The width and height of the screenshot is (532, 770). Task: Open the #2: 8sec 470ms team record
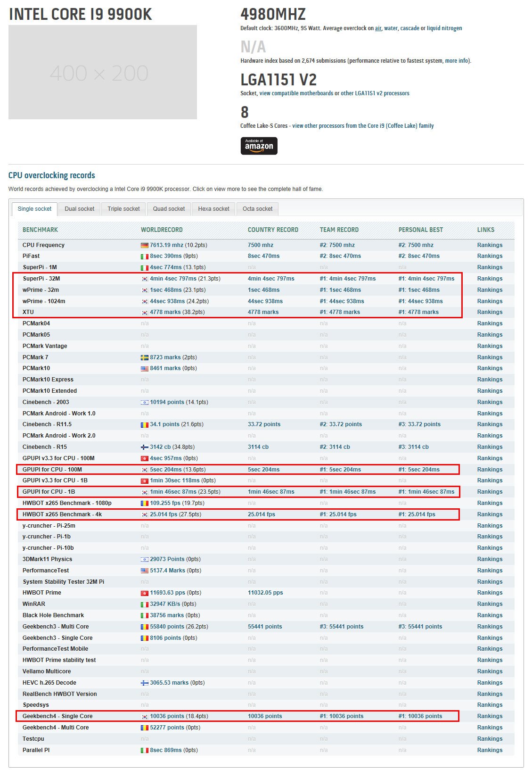340,256
